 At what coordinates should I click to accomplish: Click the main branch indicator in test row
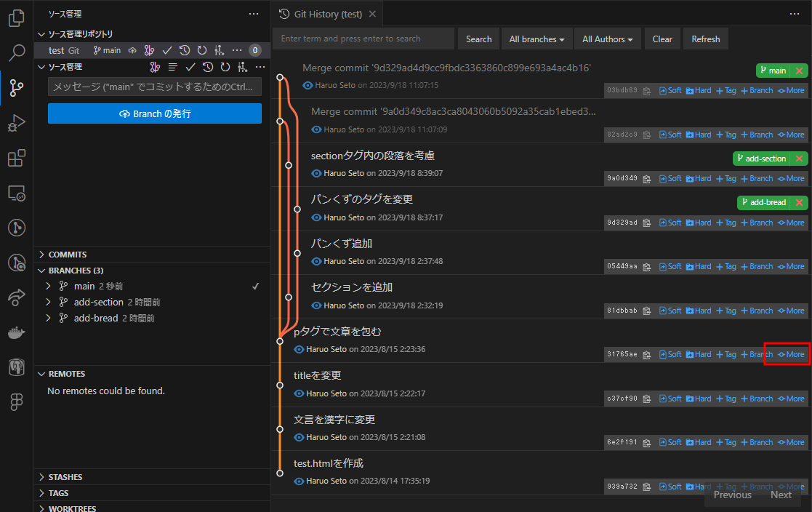pyautogui.click(x=107, y=50)
